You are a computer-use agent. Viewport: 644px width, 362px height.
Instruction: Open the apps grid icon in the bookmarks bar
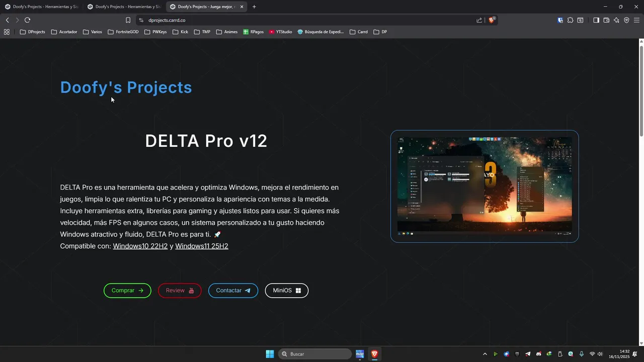[x=7, y=32]
